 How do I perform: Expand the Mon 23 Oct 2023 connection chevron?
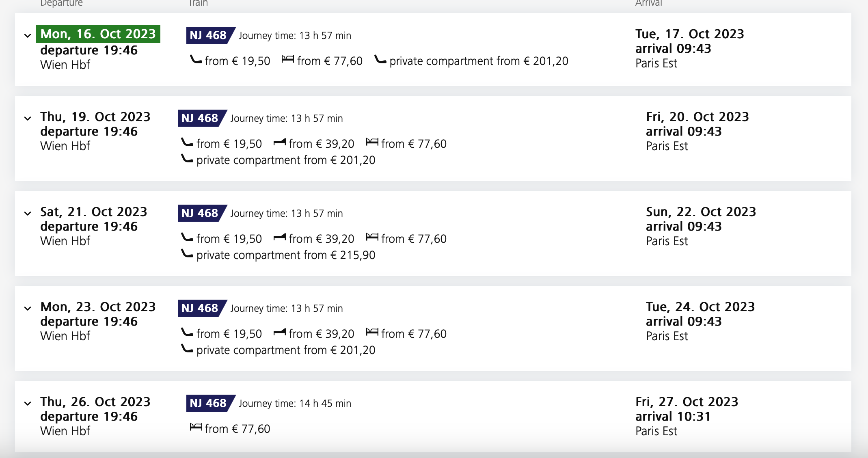tap(28, 309)
